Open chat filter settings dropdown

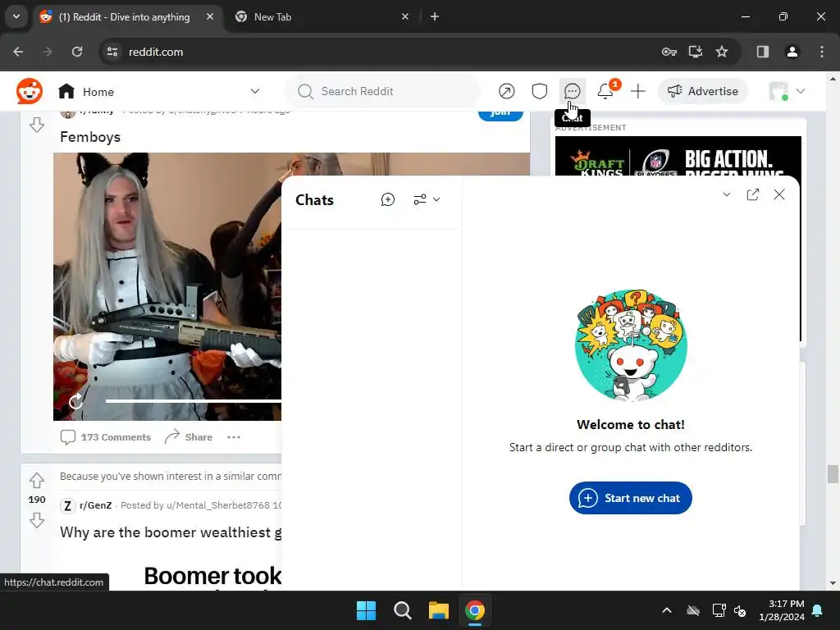pyautogui.click(x=427, y=200)
